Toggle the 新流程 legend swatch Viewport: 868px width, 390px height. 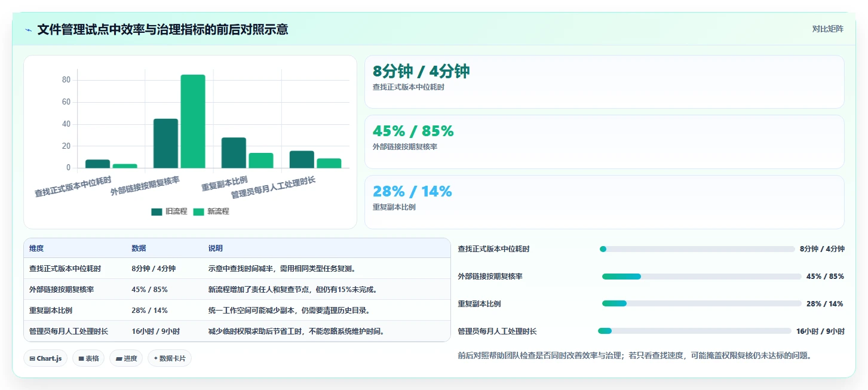pos(198,211)
